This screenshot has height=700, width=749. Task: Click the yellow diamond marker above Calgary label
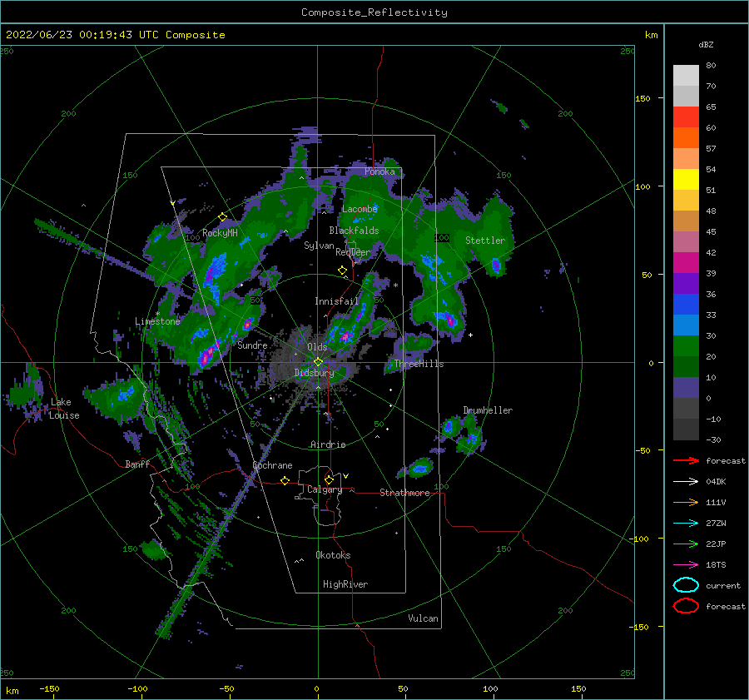(329, 479)
